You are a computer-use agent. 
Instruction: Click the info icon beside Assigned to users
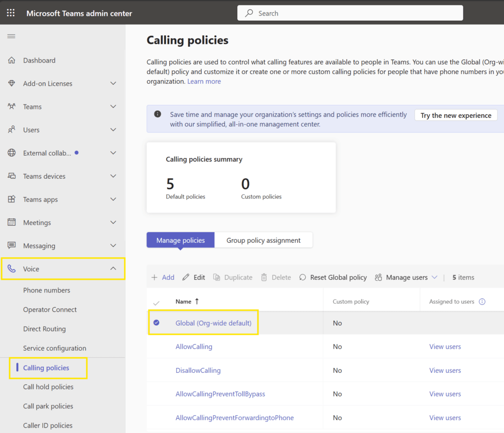482,301
